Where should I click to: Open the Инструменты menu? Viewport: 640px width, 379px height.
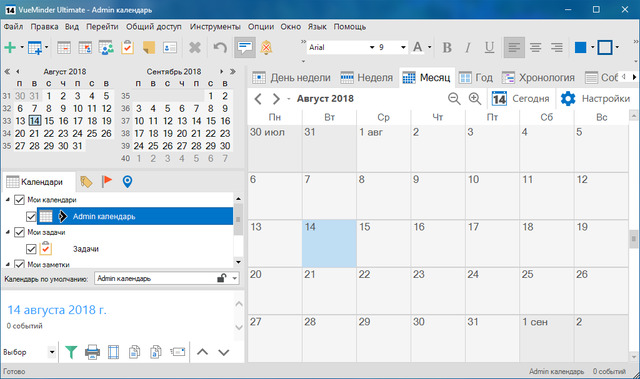(x=215, y=27)
